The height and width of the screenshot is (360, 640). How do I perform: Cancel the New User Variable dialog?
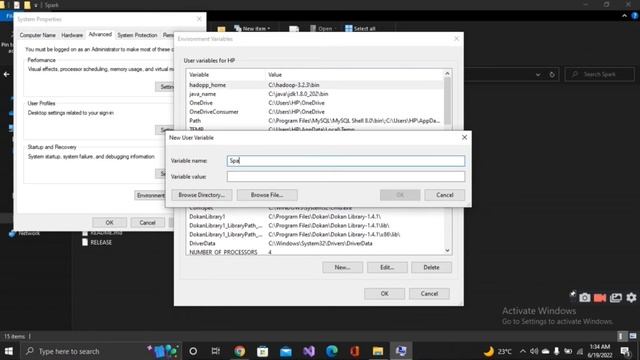coord(444,195)
